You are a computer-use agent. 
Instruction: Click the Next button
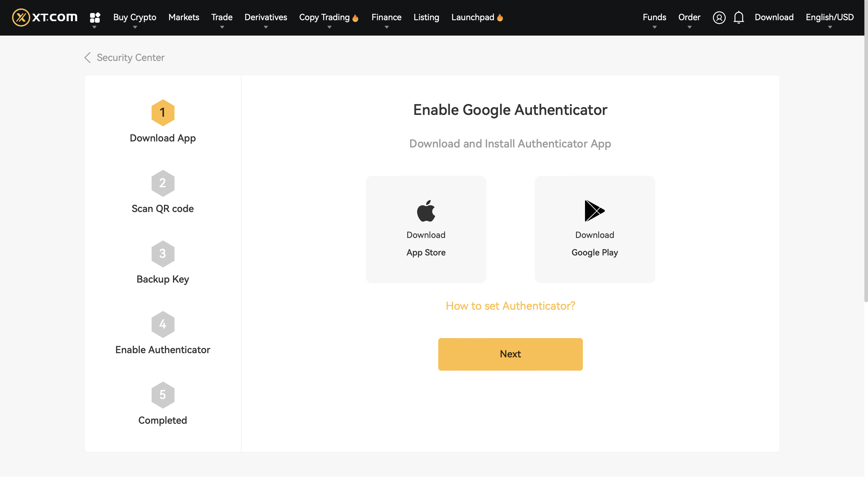click(x=510, y=354)
